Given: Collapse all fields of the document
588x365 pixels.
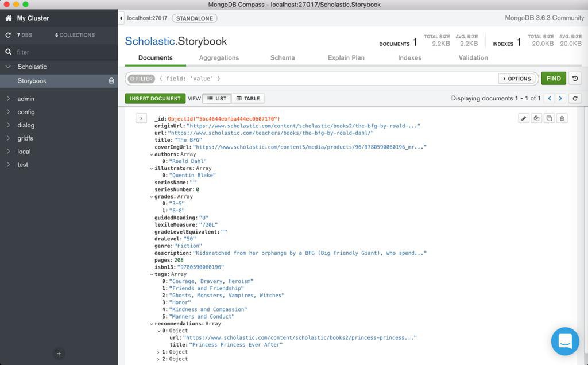Looking at the screenshot, I should point(141,118).
